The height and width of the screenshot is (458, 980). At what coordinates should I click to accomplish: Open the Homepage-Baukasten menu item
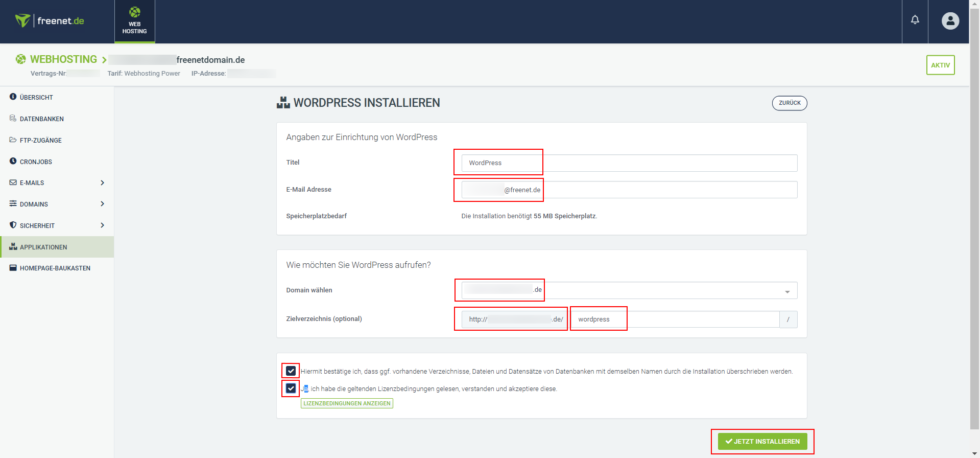click(x=57, y=268)
